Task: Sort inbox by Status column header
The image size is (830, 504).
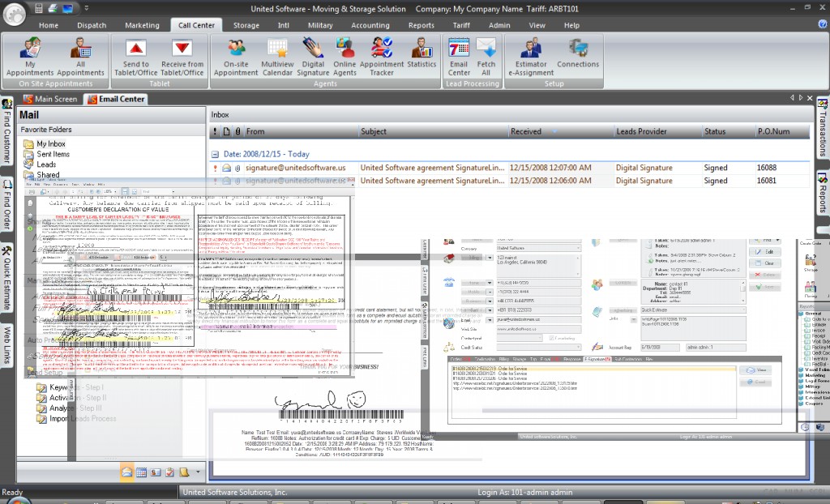Action: pos(728,131)
